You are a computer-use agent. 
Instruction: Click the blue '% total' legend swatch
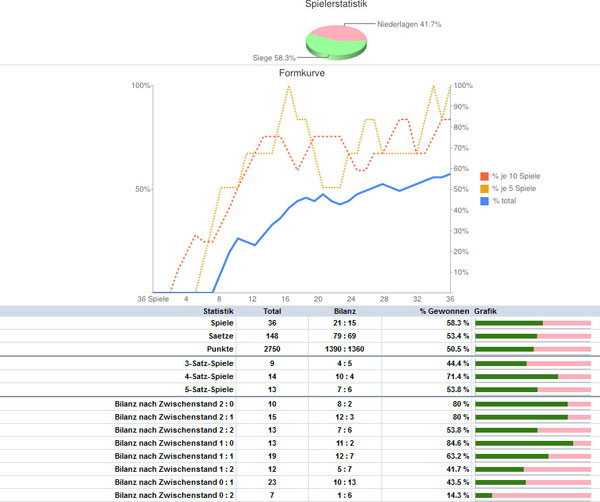pos(484,201)
